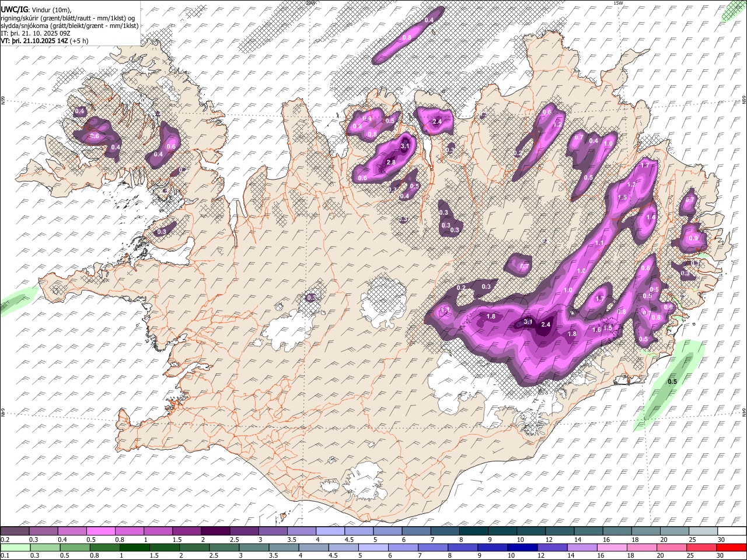Select the lower legend swatch between 2.5 and 3

tap(224, 547)
